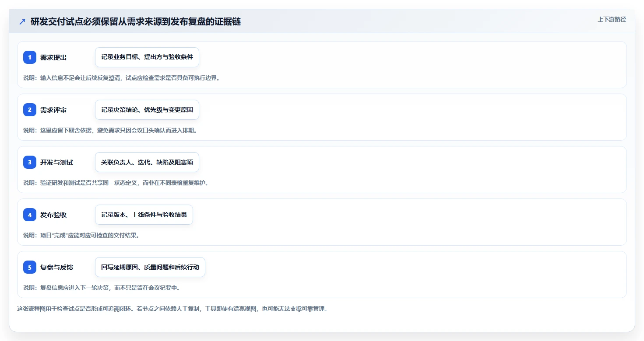Click the step 4 number badge
The image size is (644, 341).
click(x=30, y=215)
